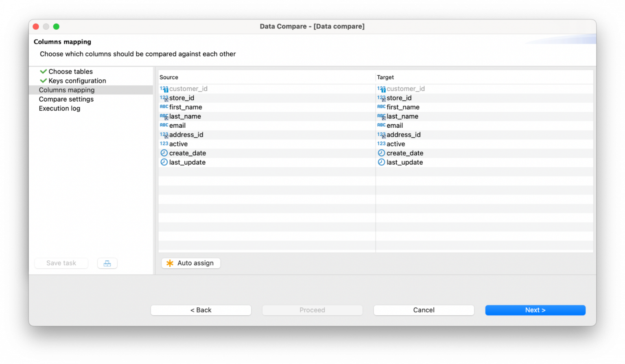Click the 123 numeric icon next to active
The width and height of the screenshot is (625, 364).
pyautogui.click(x=164, y=144)
